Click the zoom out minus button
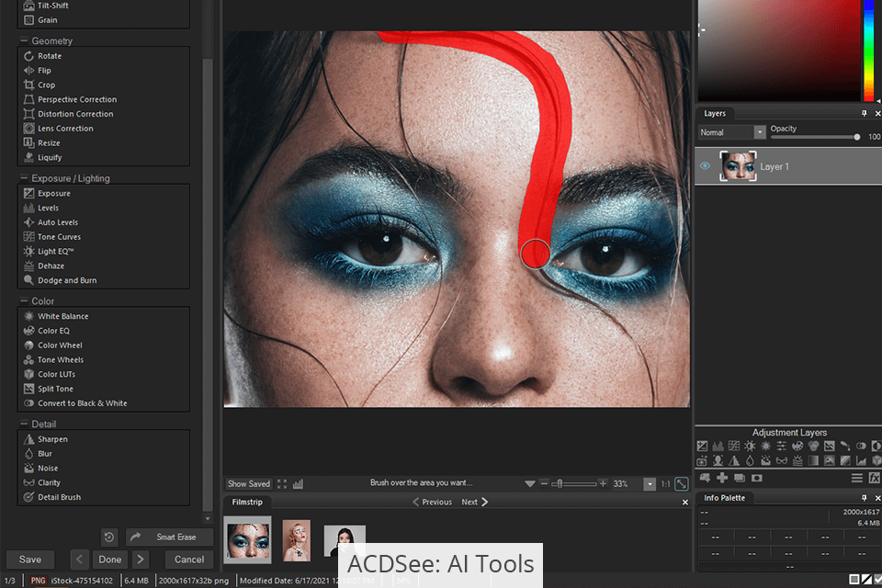 coord(544,484)
